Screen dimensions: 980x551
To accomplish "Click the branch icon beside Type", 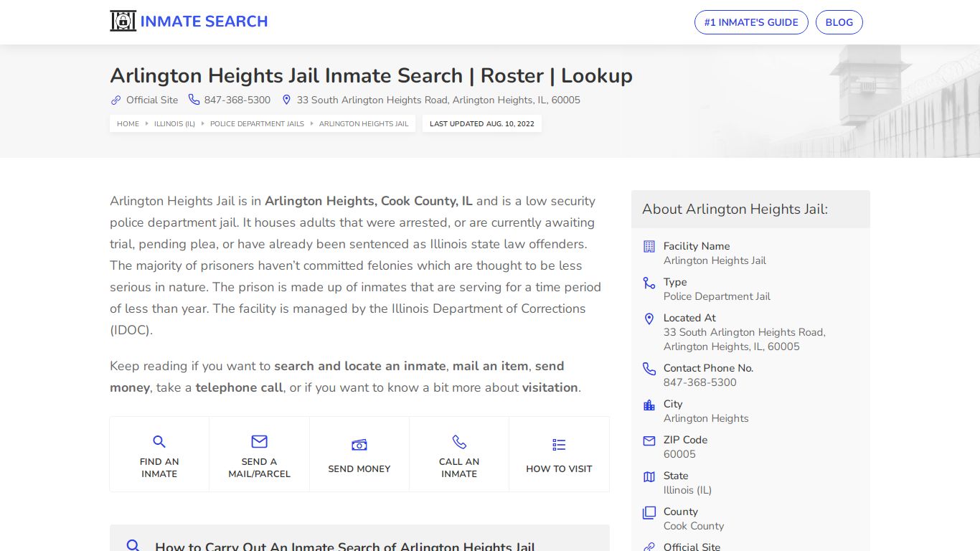I will pos(649,283).
